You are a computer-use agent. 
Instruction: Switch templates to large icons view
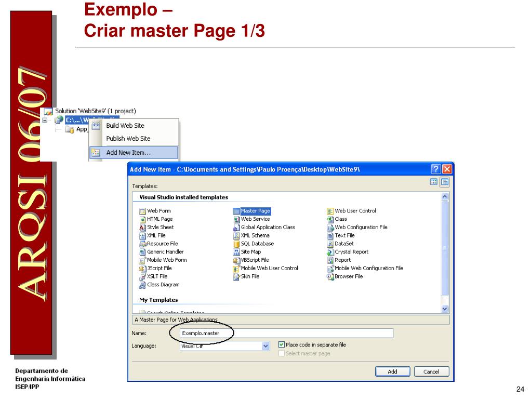(434, 182)
